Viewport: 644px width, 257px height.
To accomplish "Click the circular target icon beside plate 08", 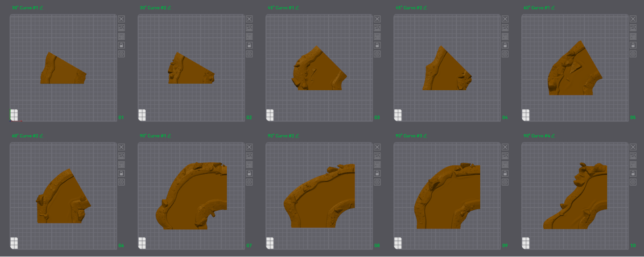I will click(377, 182).
